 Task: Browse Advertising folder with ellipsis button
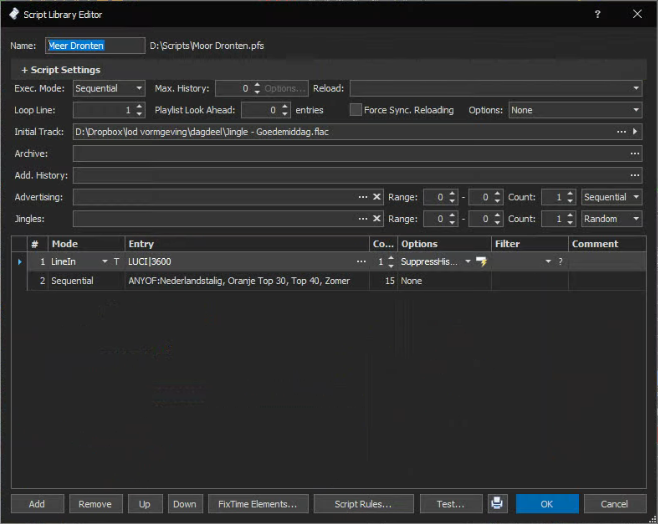tap(363, 197)
